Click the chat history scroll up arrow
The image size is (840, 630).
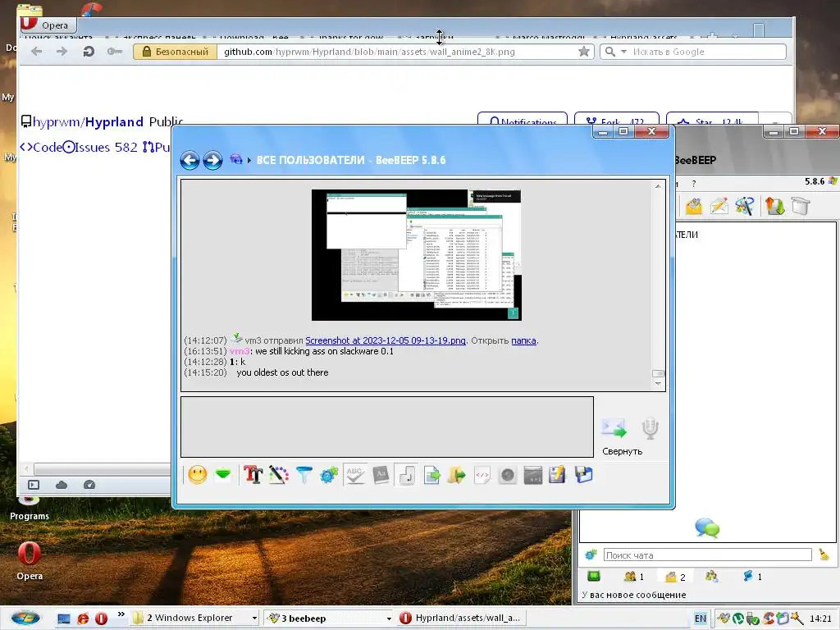point(658,186)
